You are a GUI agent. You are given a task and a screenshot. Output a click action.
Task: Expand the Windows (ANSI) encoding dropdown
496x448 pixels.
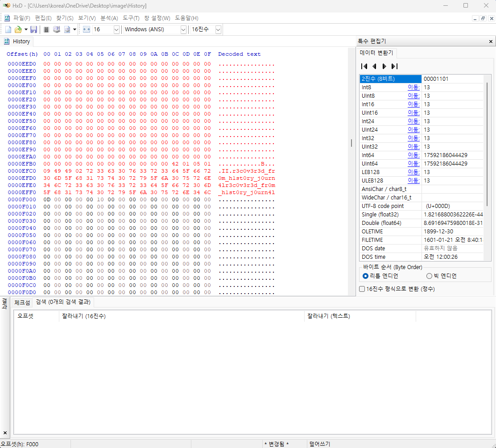[183, 29]
